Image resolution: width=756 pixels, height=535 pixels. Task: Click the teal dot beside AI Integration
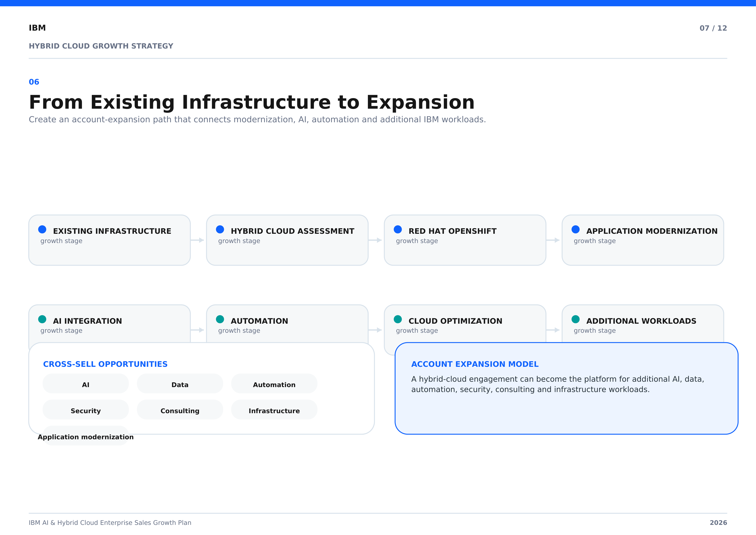point(42,319)
